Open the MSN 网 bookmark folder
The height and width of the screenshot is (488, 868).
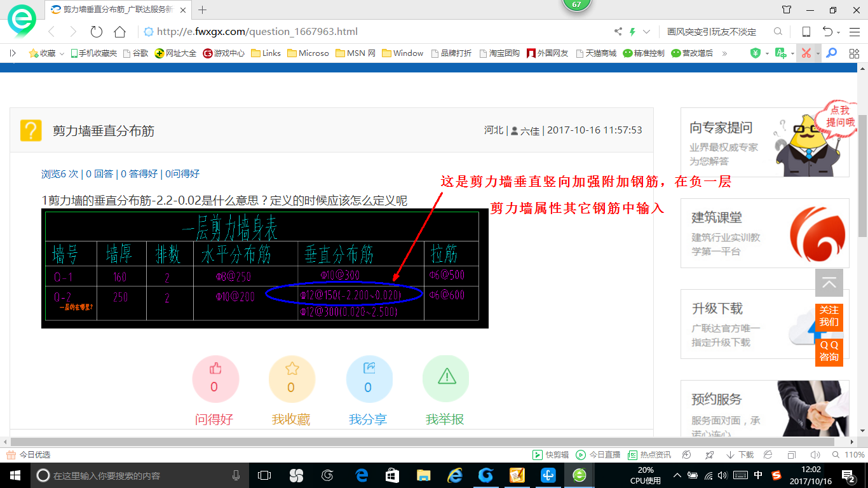(355, 53)
